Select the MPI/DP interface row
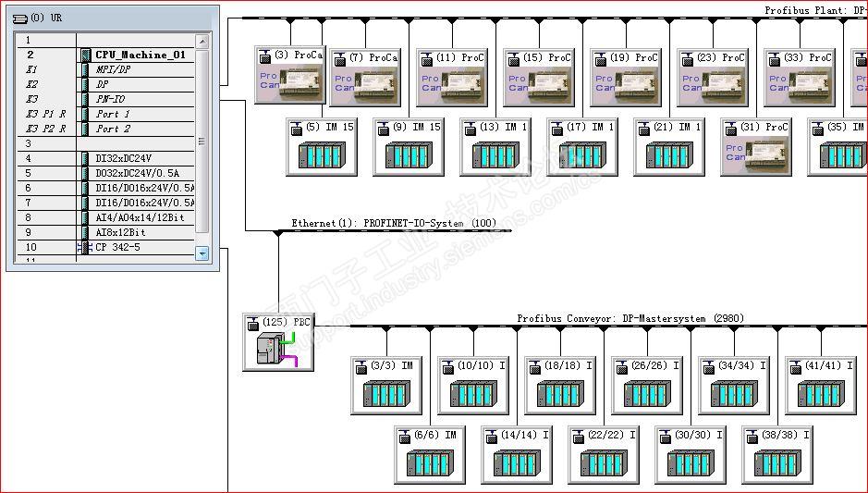This screenshot has height=493, width=868. click(x=105, y=69)
